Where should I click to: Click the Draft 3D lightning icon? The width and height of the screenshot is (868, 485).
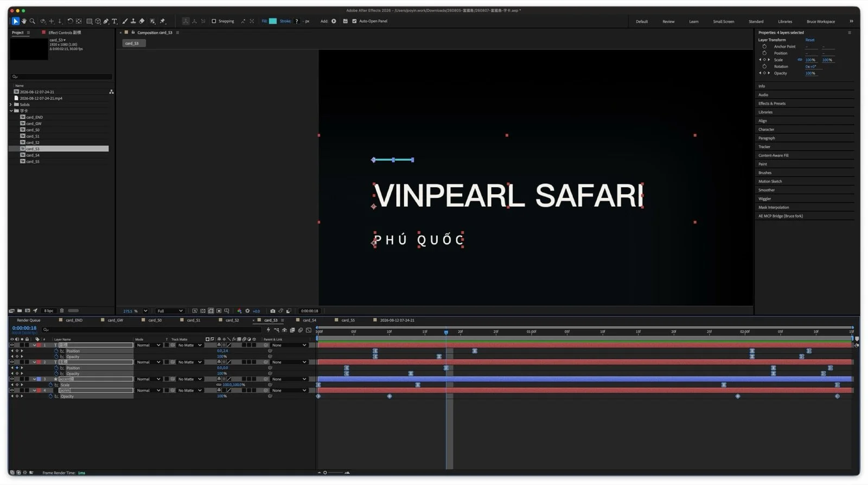click(x=269, y=330)
